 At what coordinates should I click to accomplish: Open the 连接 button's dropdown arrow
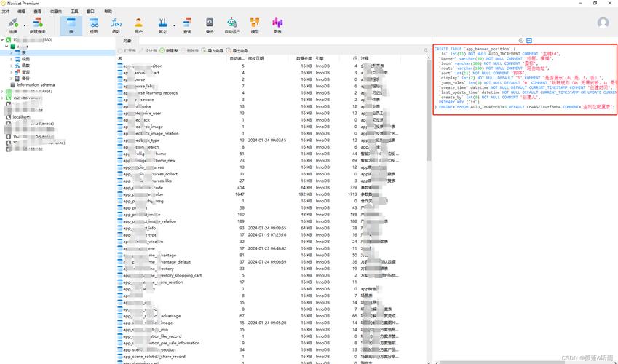point(25,25)
